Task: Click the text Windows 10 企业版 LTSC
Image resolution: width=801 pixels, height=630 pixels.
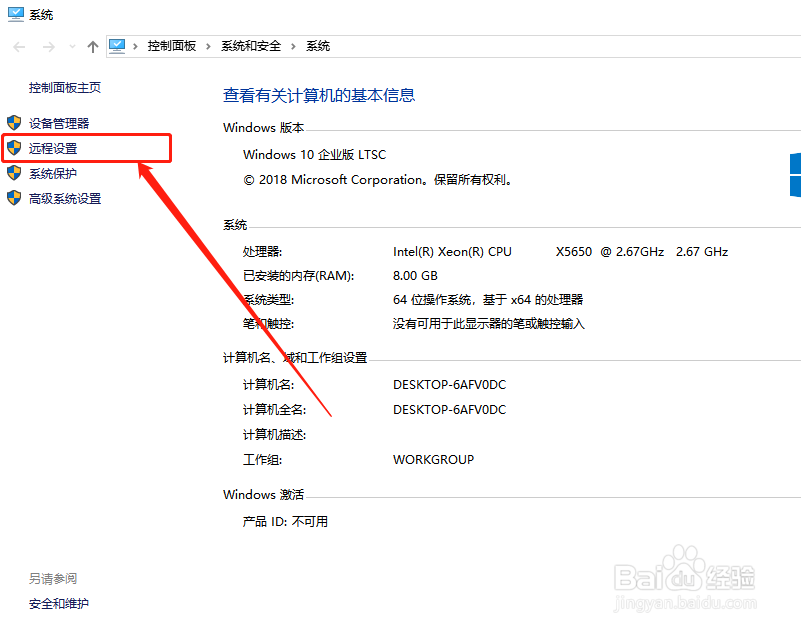Action: click(315, 154)
